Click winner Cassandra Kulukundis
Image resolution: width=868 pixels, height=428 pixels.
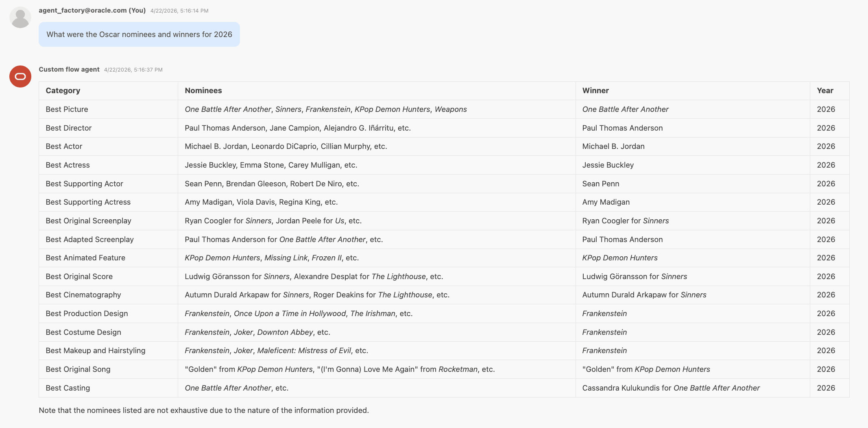693,388
